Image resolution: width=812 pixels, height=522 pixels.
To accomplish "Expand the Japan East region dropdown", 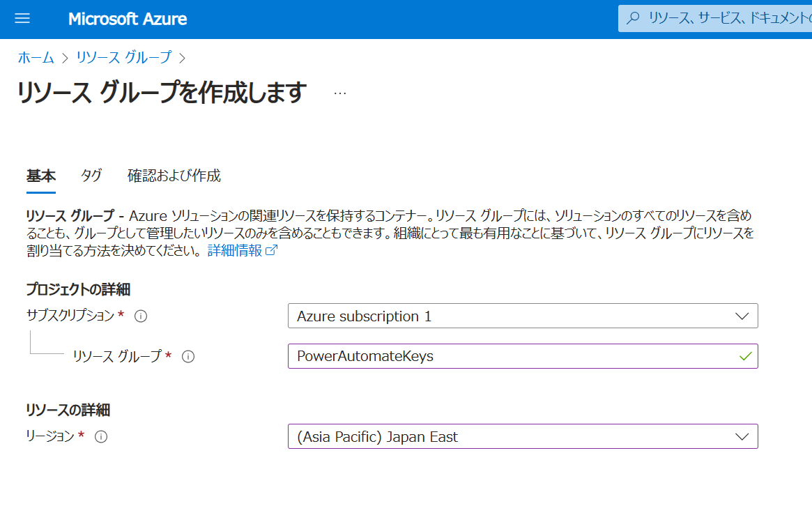I will pos(523,436).
